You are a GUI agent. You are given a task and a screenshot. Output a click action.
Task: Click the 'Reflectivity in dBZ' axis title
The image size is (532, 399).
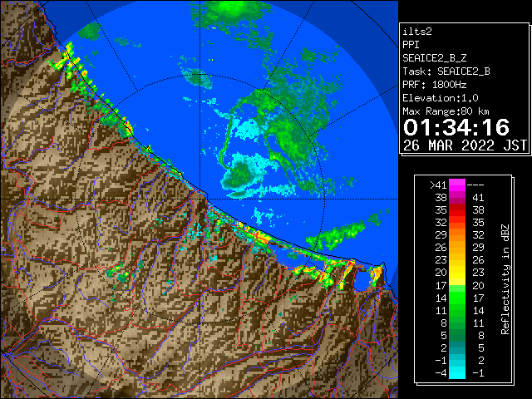pos(505,279)
